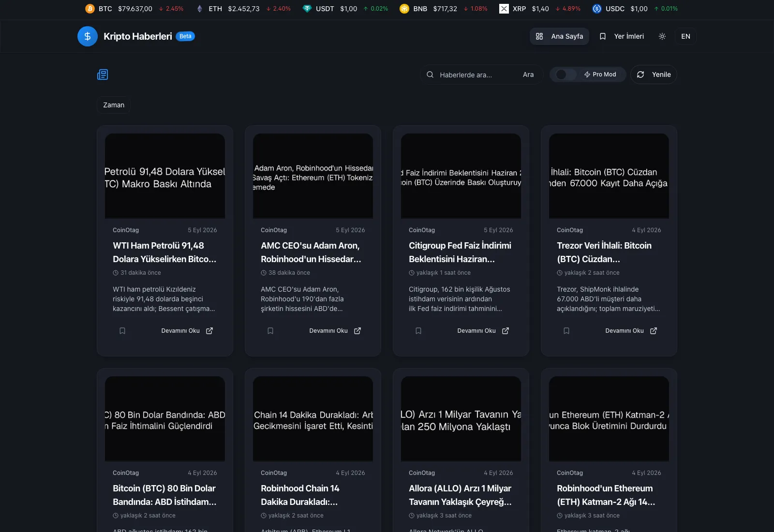The image size is (774, 532).
Task: Open Yer İmleri page
Action: (x=622, y=36)
